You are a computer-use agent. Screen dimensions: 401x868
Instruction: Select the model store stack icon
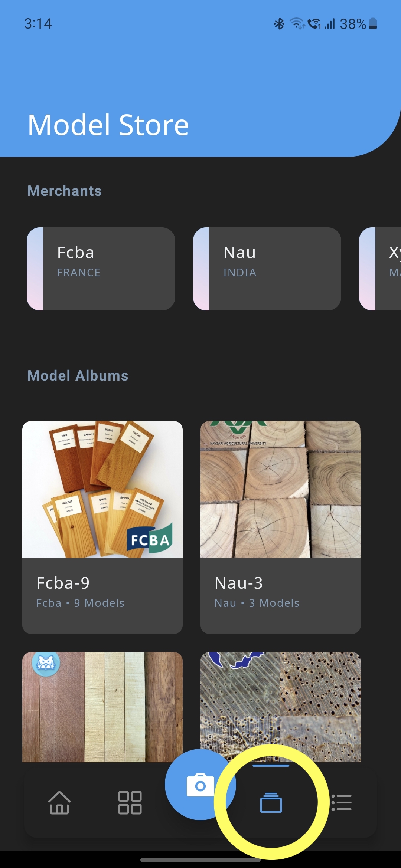click(x=271, y=803)
